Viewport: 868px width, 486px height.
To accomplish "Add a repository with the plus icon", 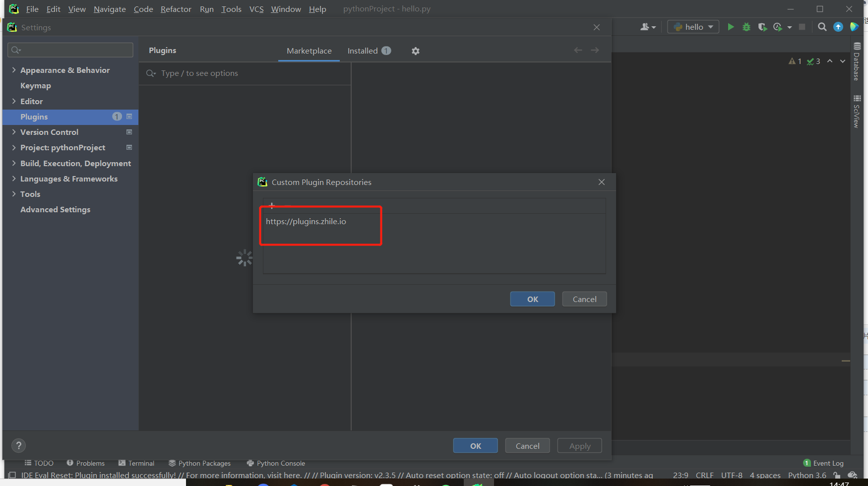I will 271,205.
